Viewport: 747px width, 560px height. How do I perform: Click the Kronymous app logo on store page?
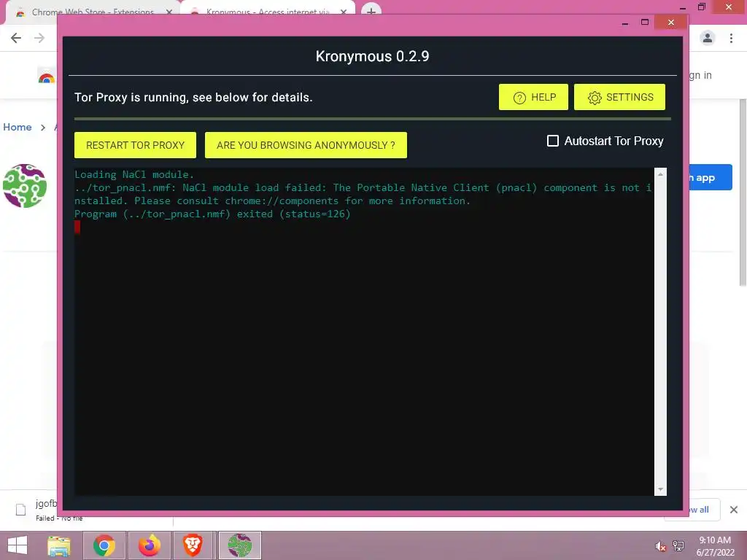click(x=25, y=186)
